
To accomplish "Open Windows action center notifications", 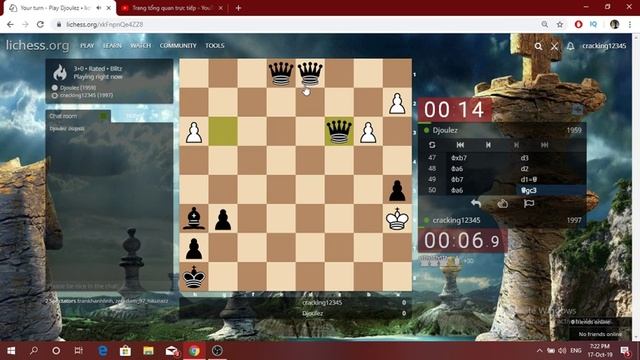I will point(625,351).
